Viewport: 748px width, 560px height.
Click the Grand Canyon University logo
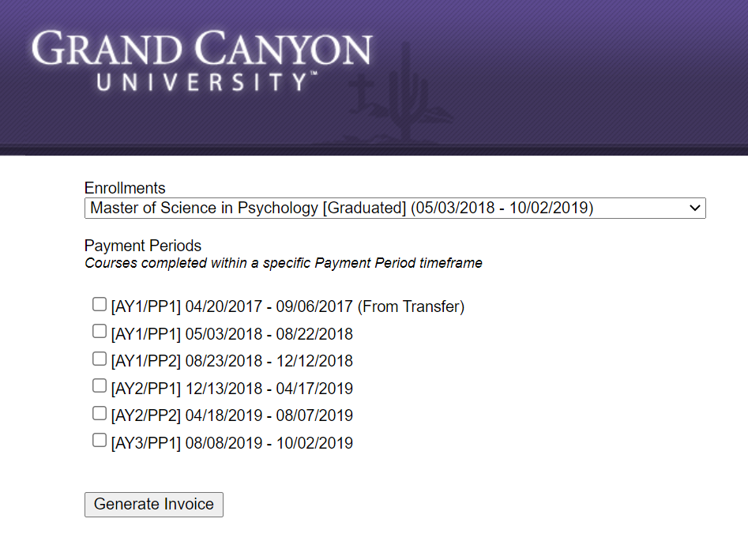tap(201, 61)
